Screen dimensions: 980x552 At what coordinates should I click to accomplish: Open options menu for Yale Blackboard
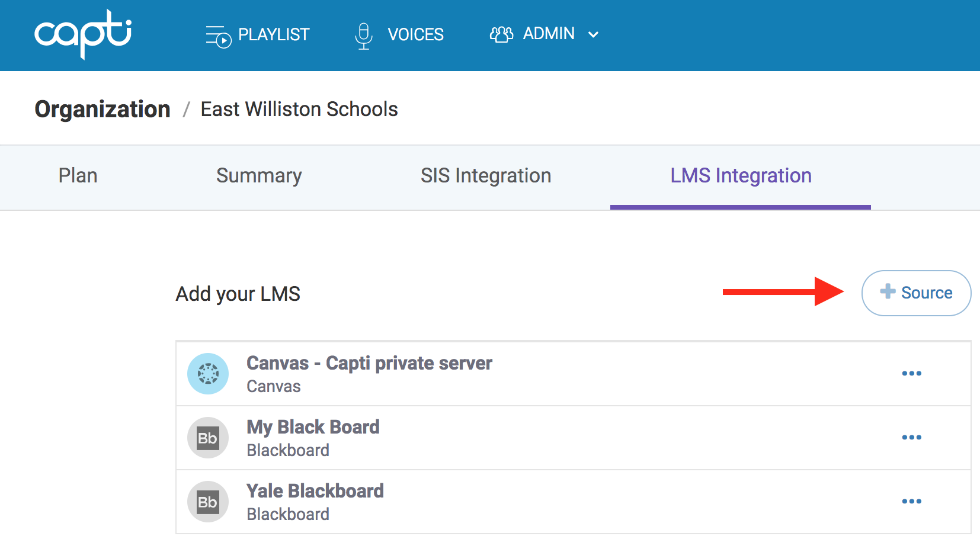(x=911, y=501)
